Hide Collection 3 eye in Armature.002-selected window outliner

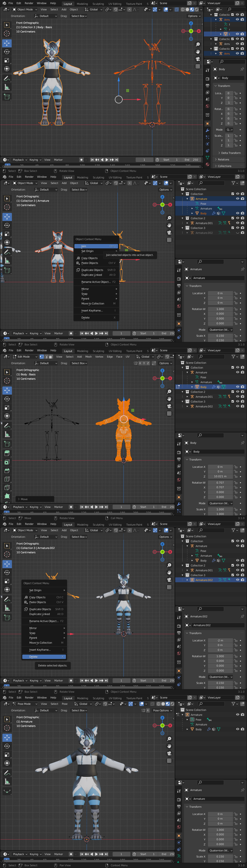click(x=238, y=575)
